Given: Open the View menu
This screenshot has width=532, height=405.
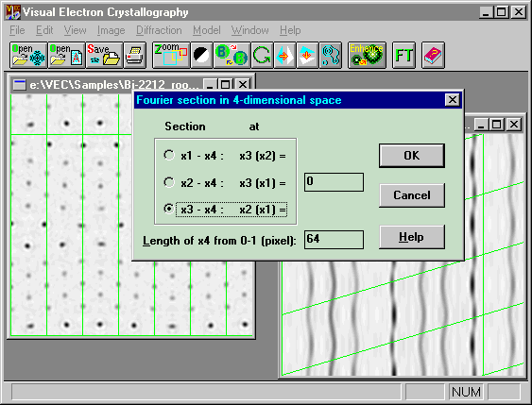Looking at the screenshot, I should [75, 30].
